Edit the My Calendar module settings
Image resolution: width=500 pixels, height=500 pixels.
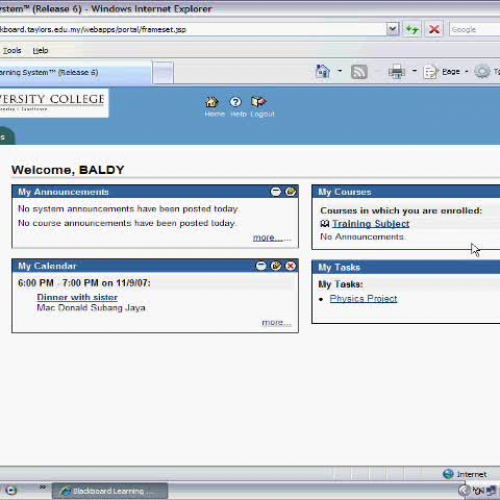(276, 266)
